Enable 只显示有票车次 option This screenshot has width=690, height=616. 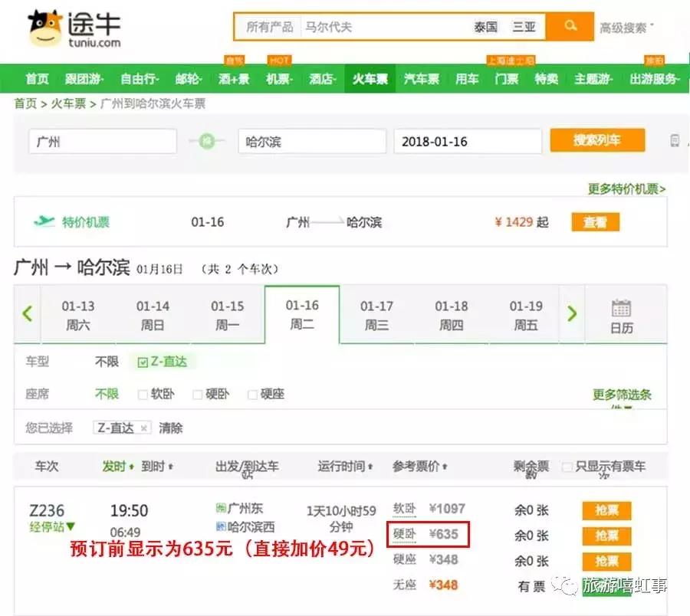click(567, 466)
